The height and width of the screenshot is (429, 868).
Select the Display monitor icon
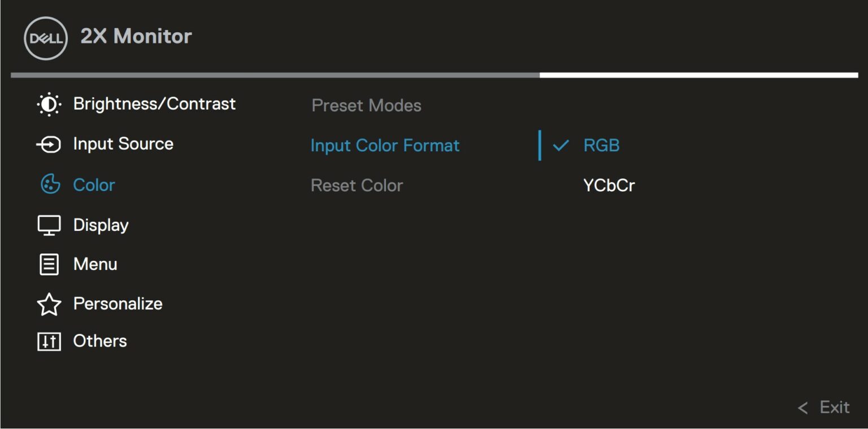50,224
